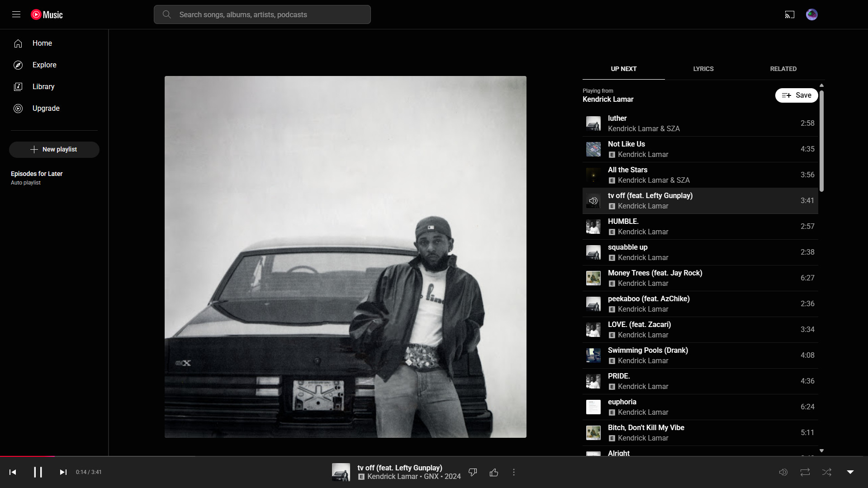Dislike the current song

(473, 472)
